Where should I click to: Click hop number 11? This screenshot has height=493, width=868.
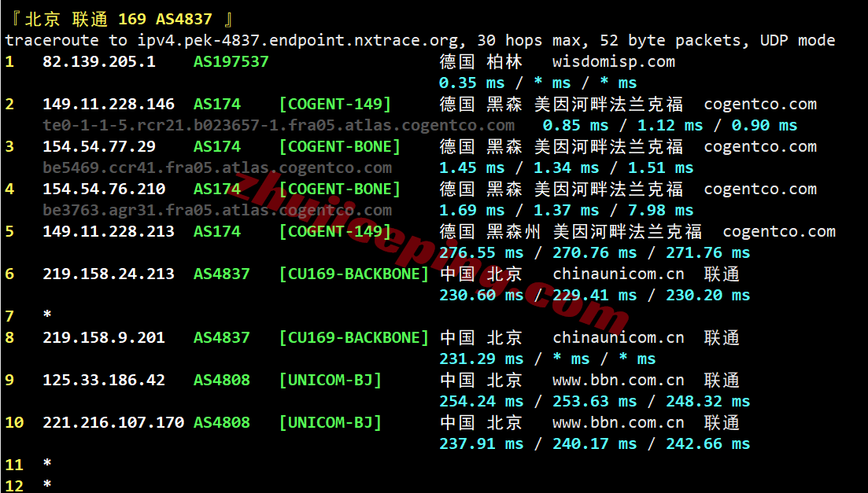pos(14,465)
